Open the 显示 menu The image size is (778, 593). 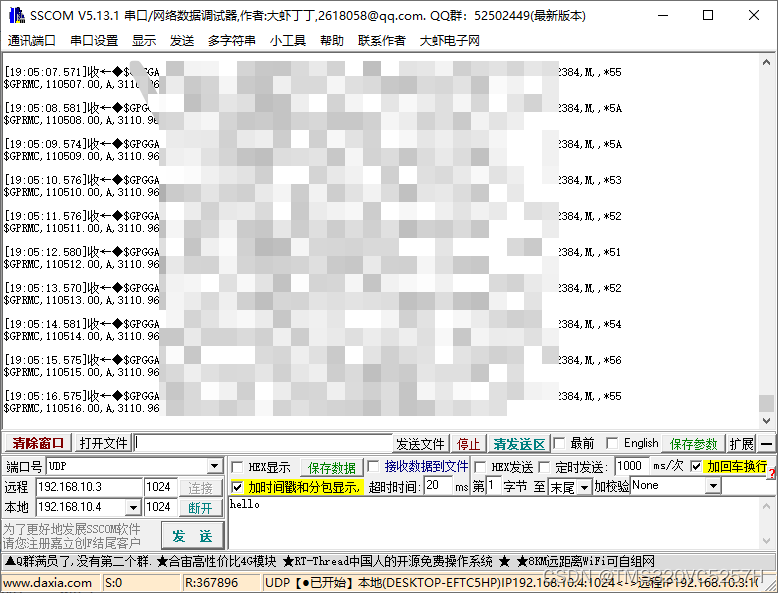click(x=144, y=41)
